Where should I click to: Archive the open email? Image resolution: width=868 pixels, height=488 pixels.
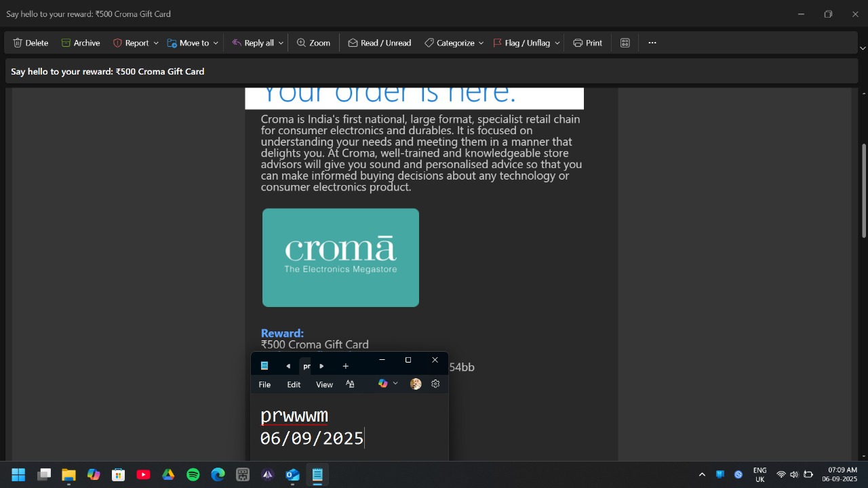coord(81,43)
